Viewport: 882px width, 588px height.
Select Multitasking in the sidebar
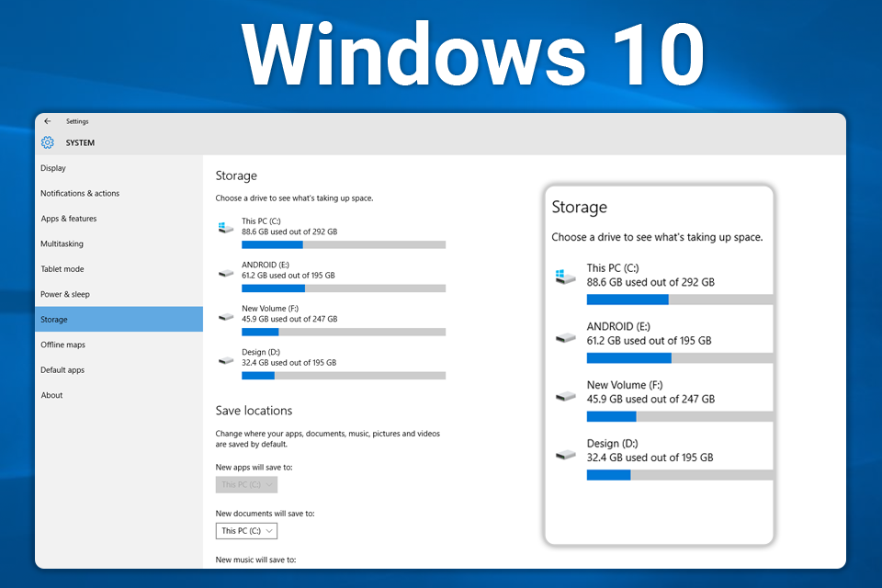(x=119, y=243)
